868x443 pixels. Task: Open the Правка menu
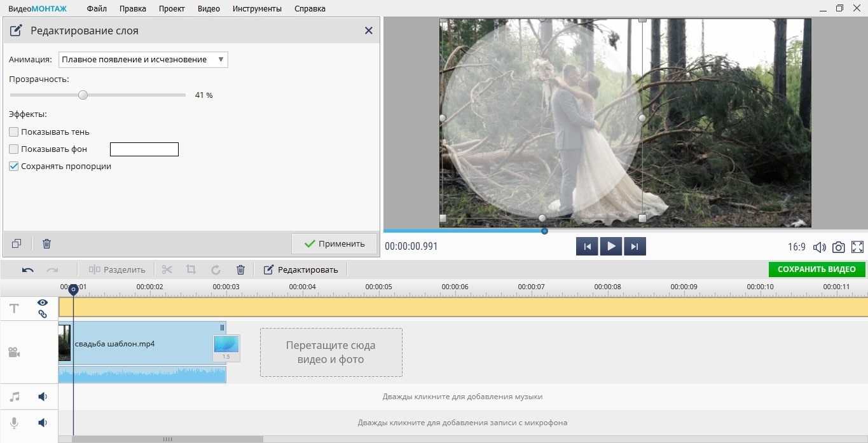tap(133, 9)
